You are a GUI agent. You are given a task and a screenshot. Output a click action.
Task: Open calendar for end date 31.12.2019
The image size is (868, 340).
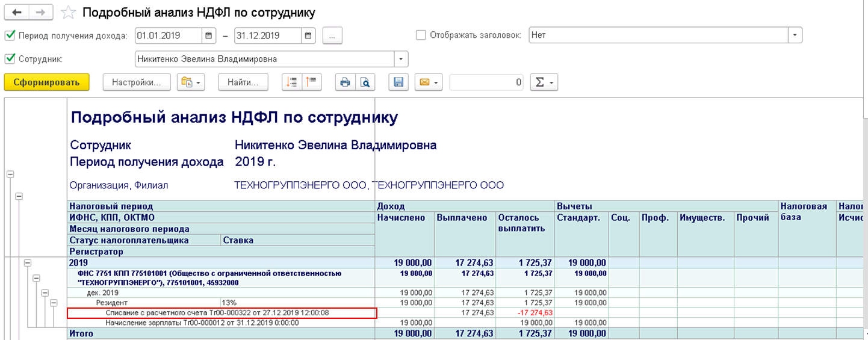pyautogui.click(x=308, y=36)
